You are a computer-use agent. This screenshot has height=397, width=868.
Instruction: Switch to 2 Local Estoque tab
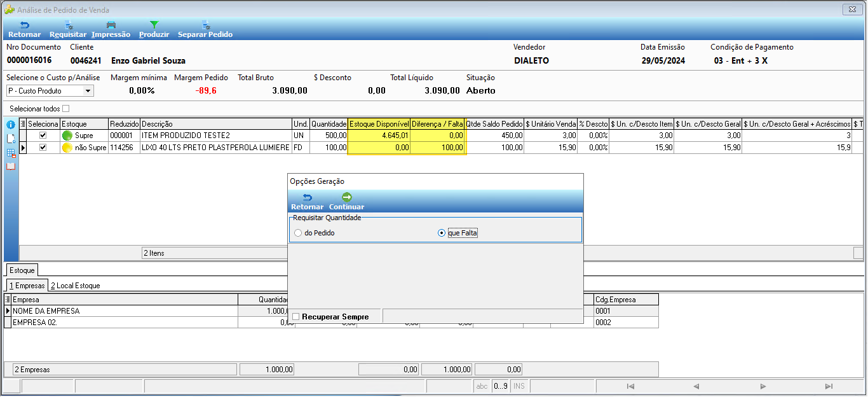[x=76, y=286]
